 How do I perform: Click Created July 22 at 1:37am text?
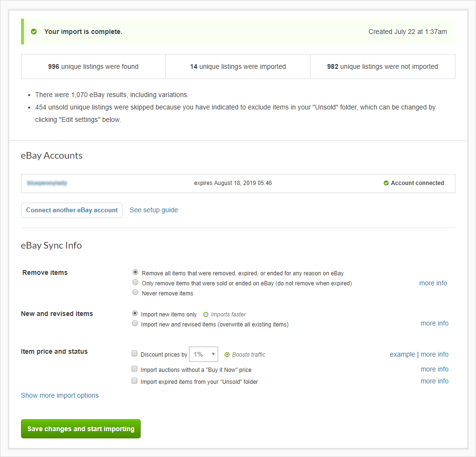pyautogui.click(x=408, y=32)
